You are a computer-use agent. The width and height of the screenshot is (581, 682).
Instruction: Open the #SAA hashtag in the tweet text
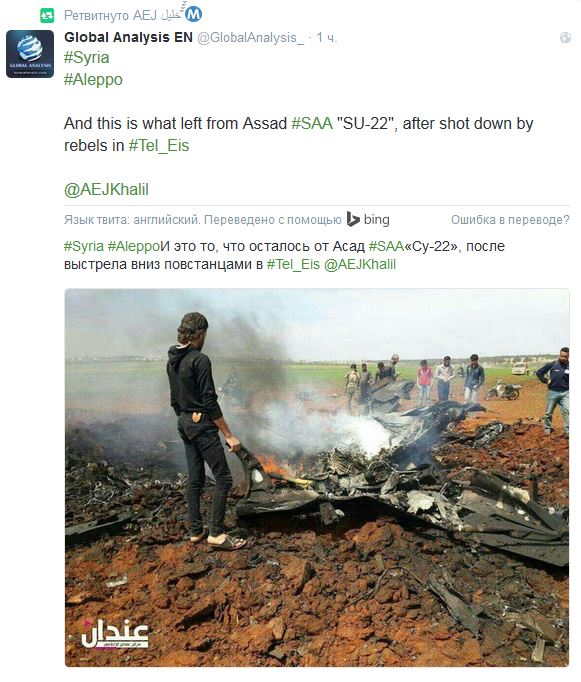click(312, 124)
